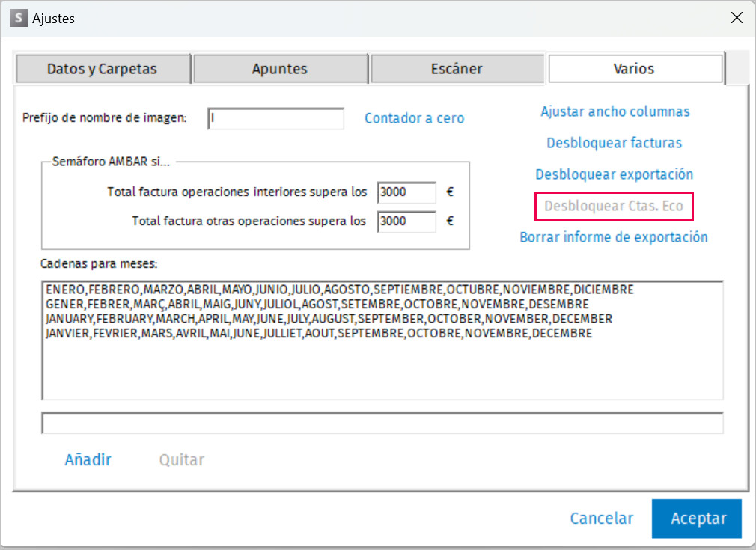Viewport: 756px width, 550px height.
Task: Close the Ajustes dialog window
Action: tap(737, 18)
